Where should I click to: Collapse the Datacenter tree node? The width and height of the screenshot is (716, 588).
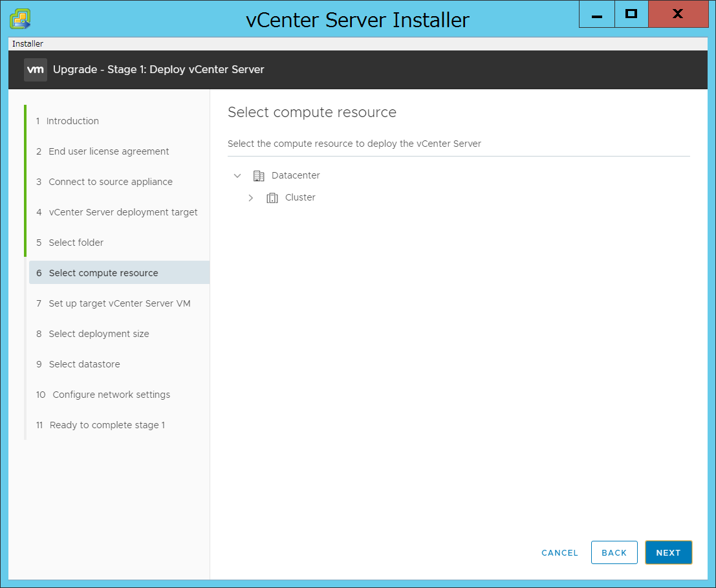tap(237, 176)
